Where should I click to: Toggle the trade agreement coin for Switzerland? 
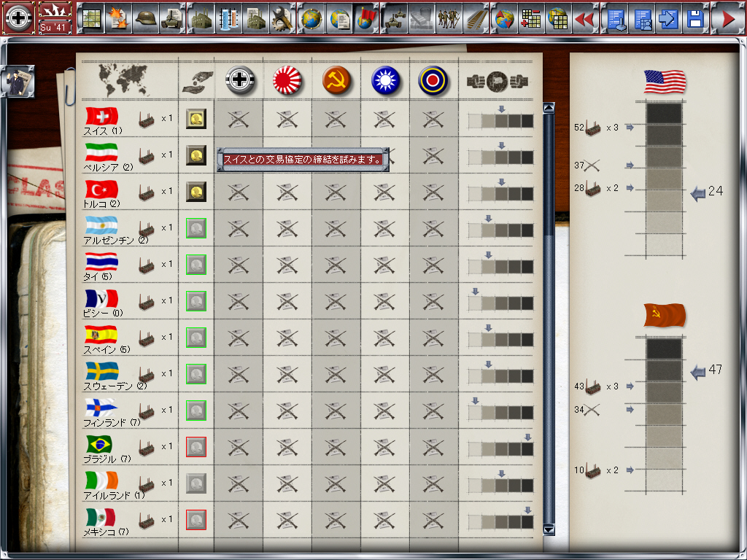[195, 118]
